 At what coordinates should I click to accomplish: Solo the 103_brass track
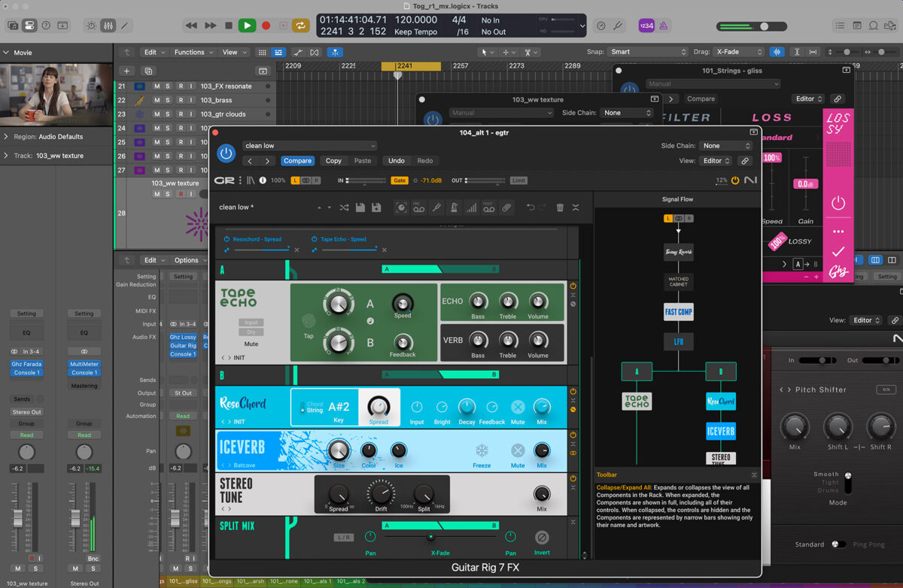(168, 100)
